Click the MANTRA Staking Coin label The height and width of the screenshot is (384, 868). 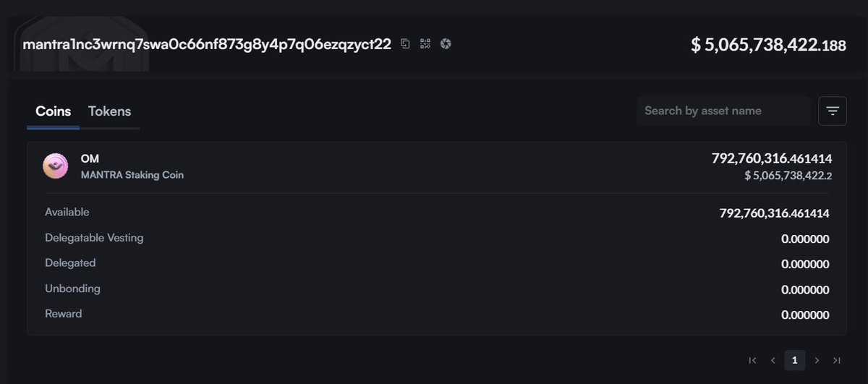(x=132, y=175)
